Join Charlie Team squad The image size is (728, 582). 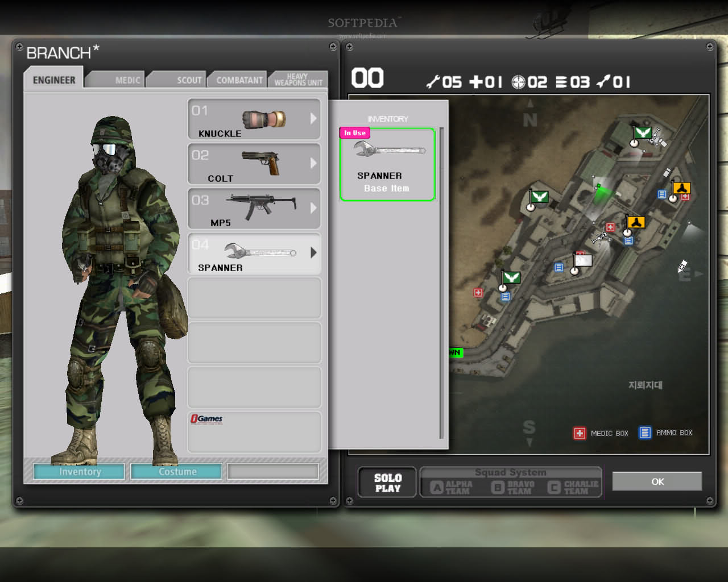point(573,487)
